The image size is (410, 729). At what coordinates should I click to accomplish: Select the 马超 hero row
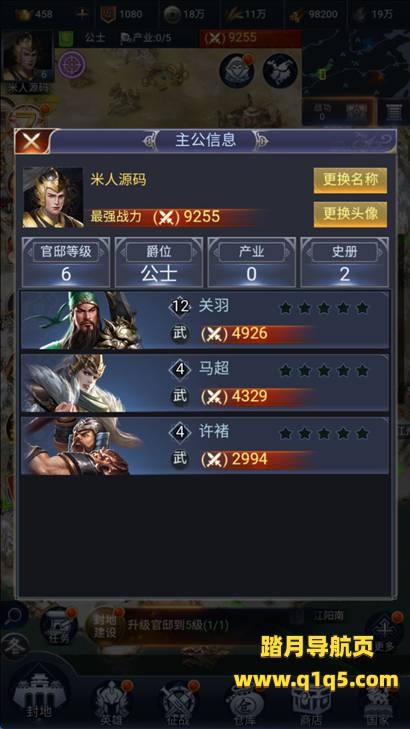tap(205, 383)
